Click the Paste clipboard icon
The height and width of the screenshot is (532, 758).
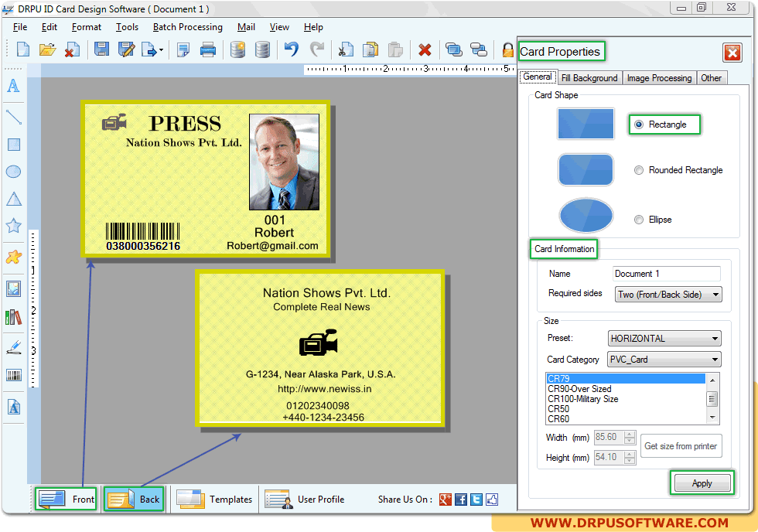click(395, 49)
